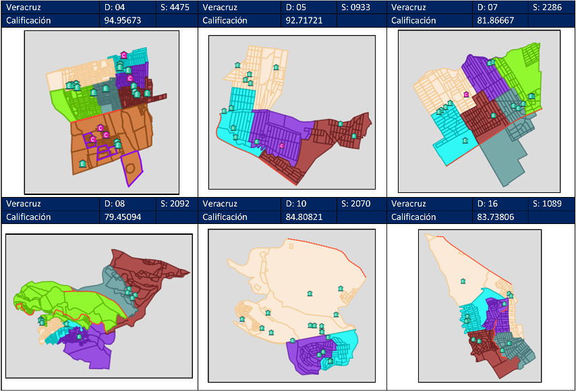The height and width of the screenshot is (392, 576).
Task: Click the school icon in district 05's maroon zone
Action: [x=341, y=124]
